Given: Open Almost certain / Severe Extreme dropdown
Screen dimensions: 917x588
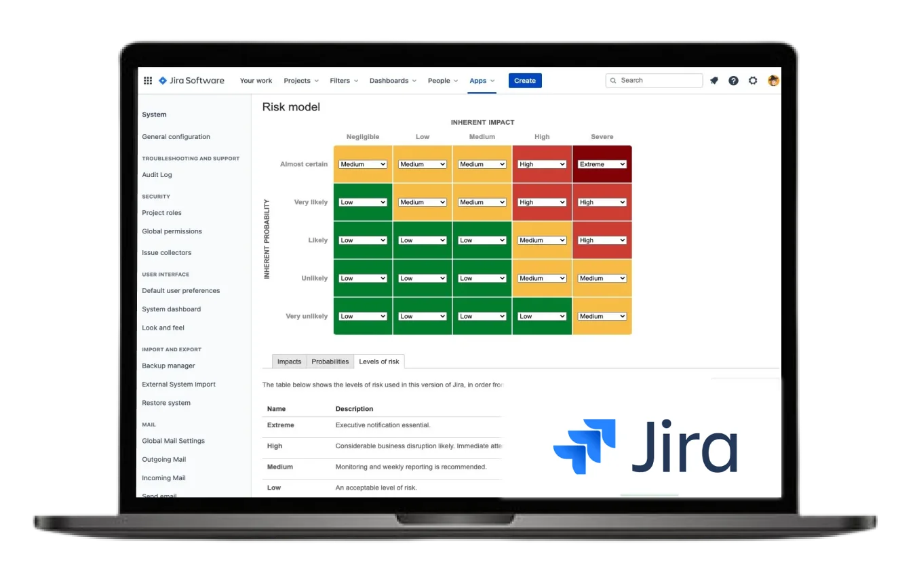Looking at the screenshot, I should [x=602, y=164].
